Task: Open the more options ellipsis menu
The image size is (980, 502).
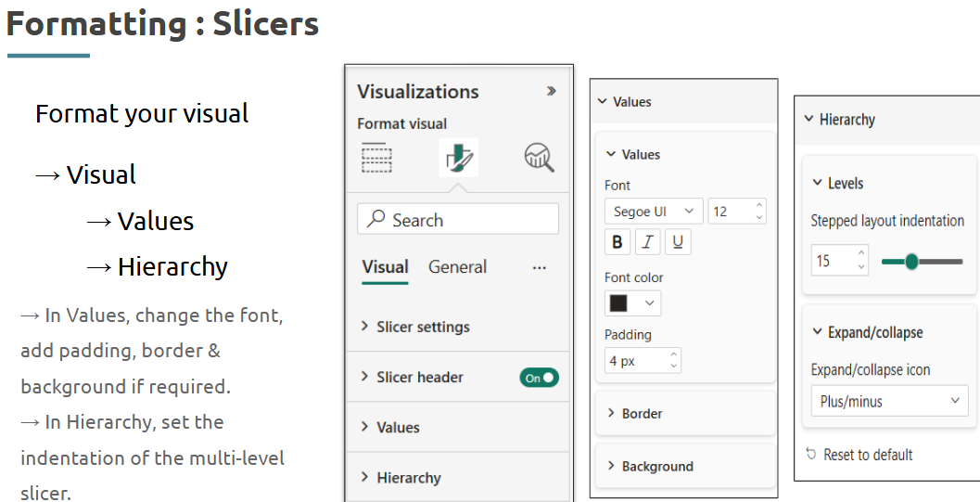Action: coord(540,267)
